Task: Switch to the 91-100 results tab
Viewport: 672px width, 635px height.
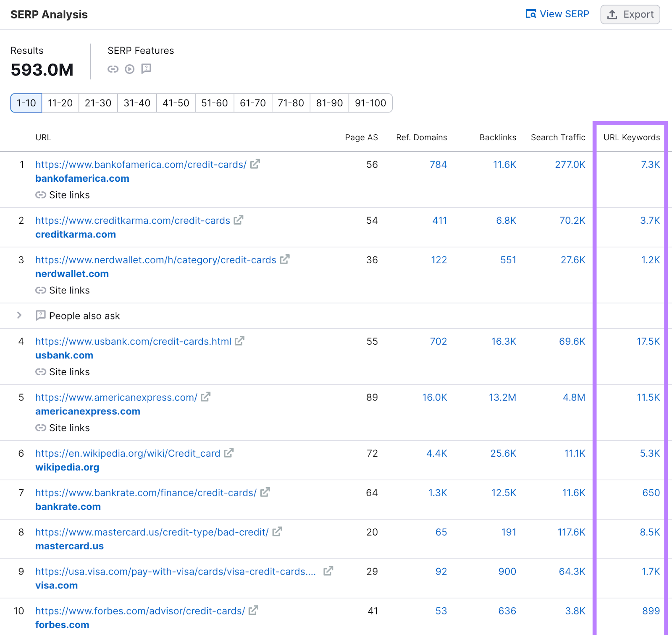Action: point(370,103)
